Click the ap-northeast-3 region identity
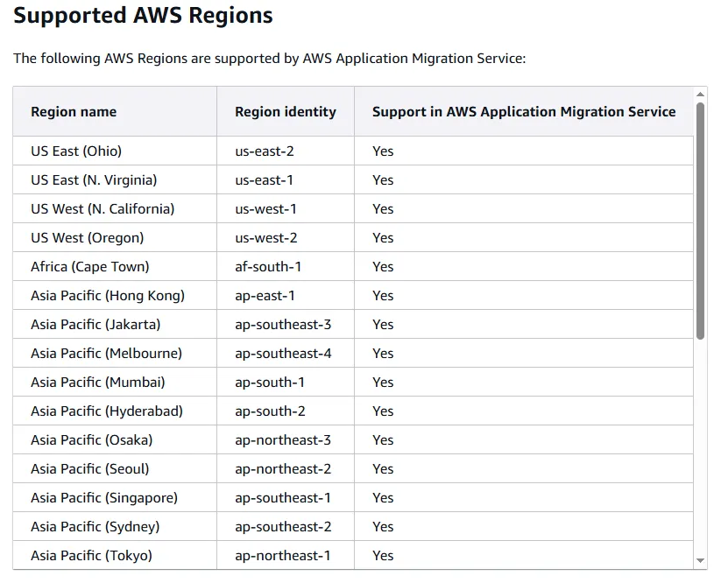Image resolution: width=728 pixels, height=583 pixels. 283,439
